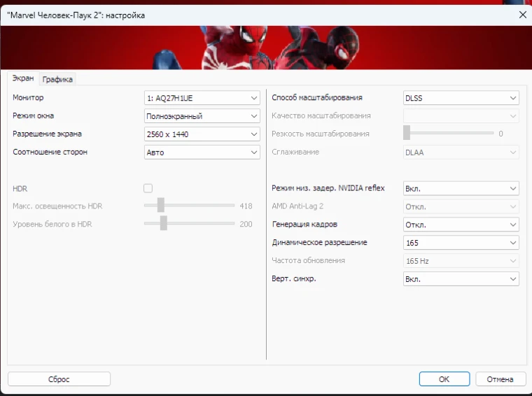Toggle the HDR checkbox
Screen dimensions: 532x396
tap(148, 188)
